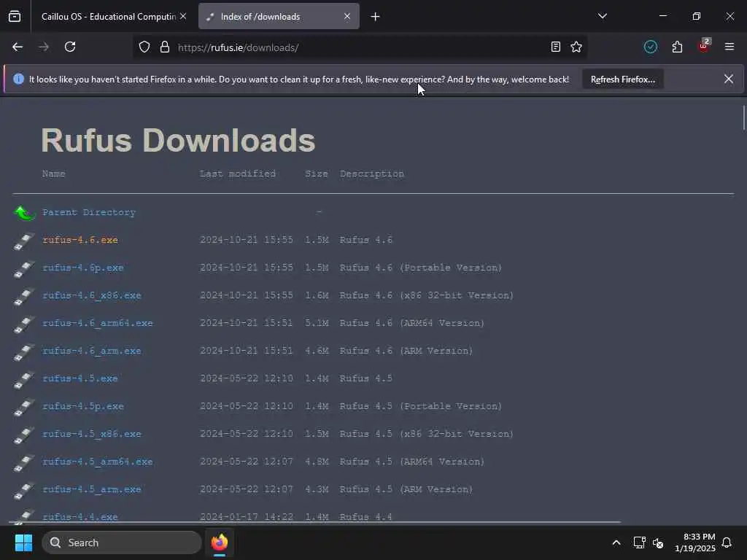The height and width of the screenshot is (560, 747).
Task: Open the Extensions puzzle icon
Action: (x=677, y=47)
